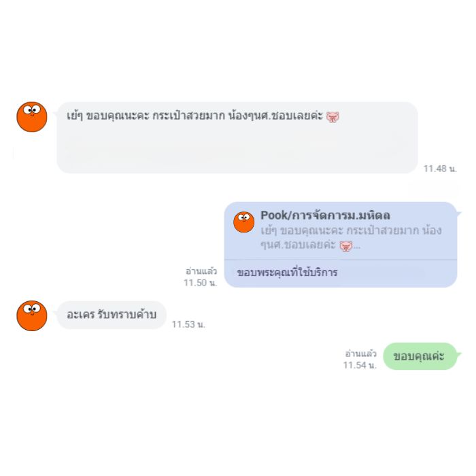Select the small orange avatar inside the blue reply bubble
This screenshot has height=476, width=476.
243,222
